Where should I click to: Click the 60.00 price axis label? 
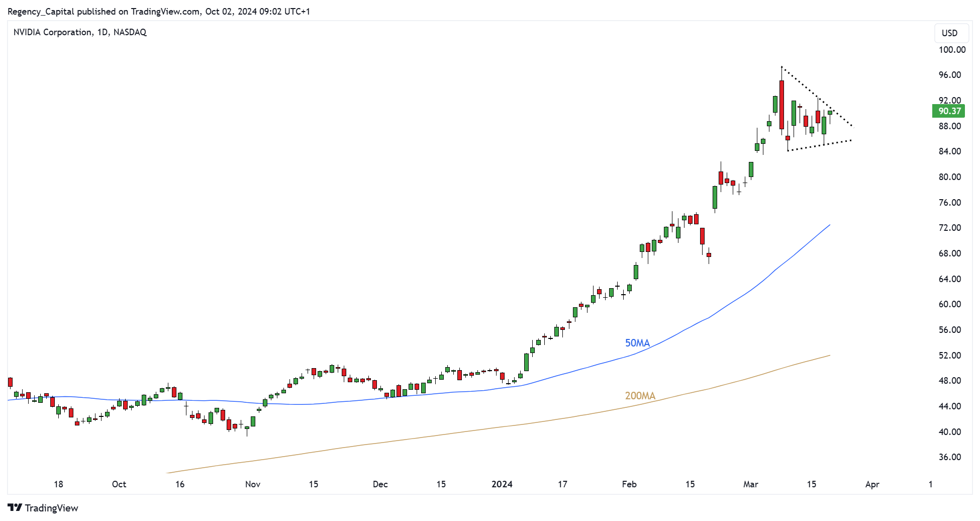click(950, 304)
